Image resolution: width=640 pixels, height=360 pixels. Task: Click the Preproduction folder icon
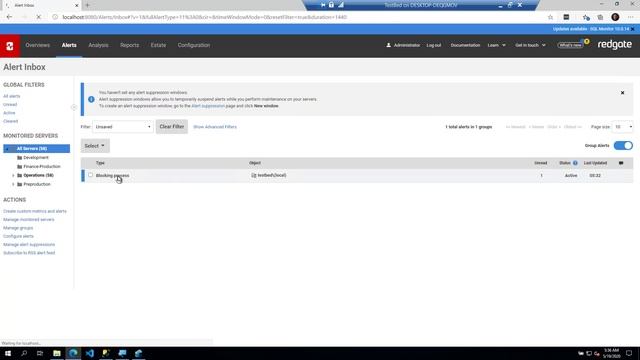[19, 184]
